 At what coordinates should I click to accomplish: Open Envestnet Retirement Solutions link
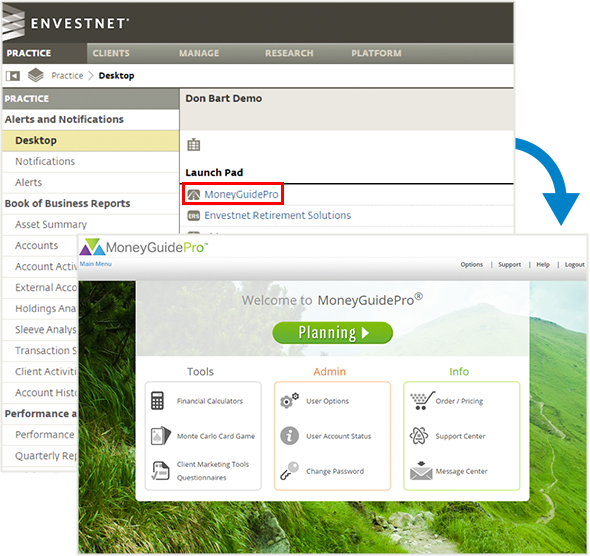click(x=278, y=216)
